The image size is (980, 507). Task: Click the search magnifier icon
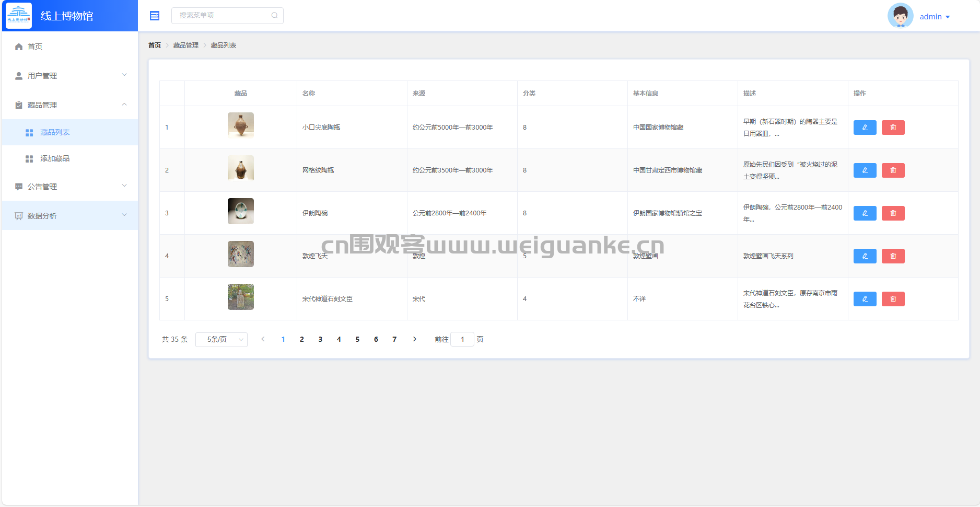click(274, 15)
